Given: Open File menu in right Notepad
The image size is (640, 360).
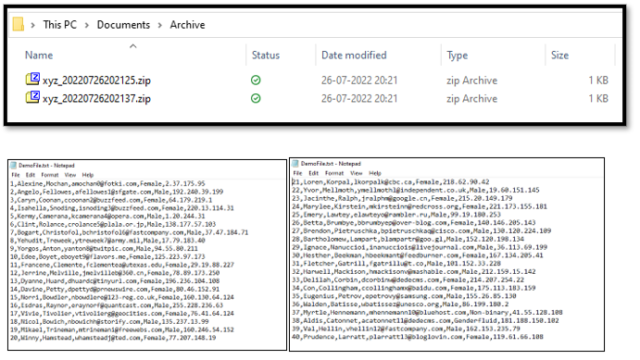Looking at the screenshot, I should click(298, 173).
